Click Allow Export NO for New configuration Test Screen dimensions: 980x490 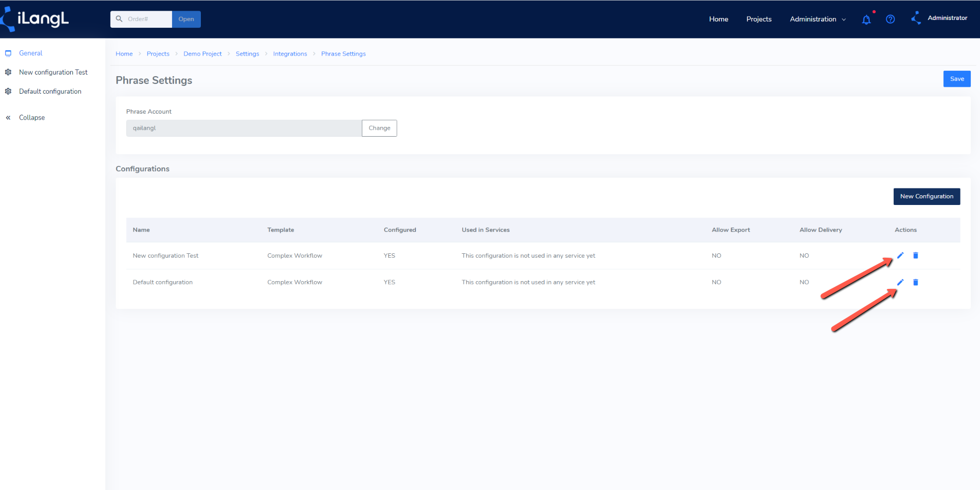coord(716,256)
